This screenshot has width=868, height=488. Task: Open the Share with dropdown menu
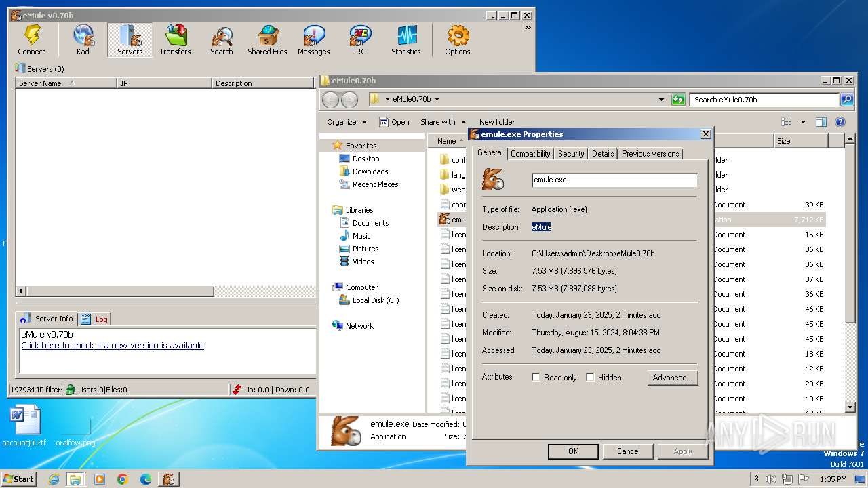[443, 122]
